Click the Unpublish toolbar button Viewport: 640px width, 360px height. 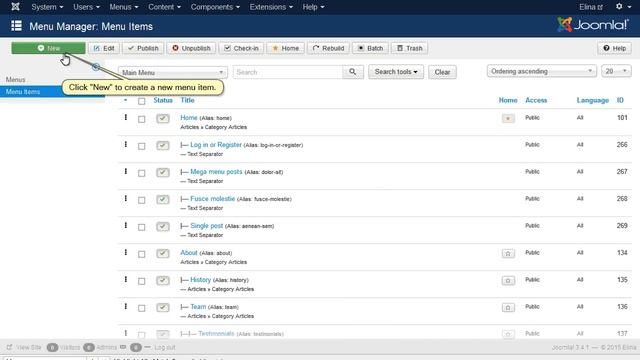click(x=191, y=48)
